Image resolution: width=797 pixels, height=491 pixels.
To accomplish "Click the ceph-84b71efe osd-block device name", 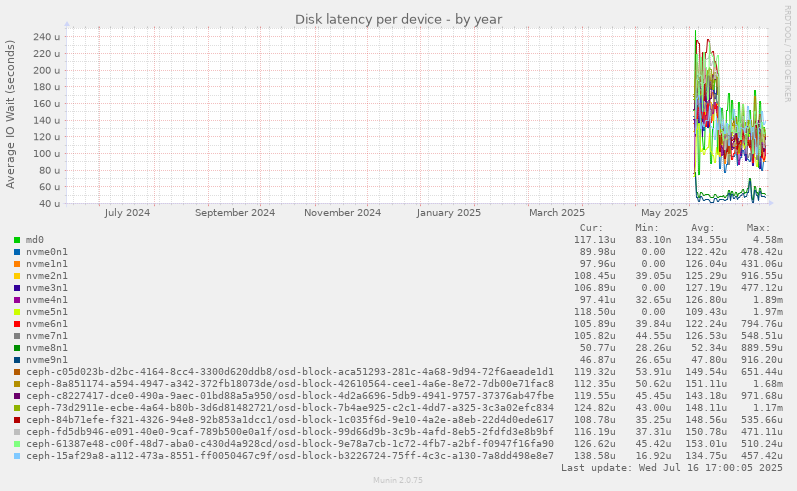I will pos(290,420).
